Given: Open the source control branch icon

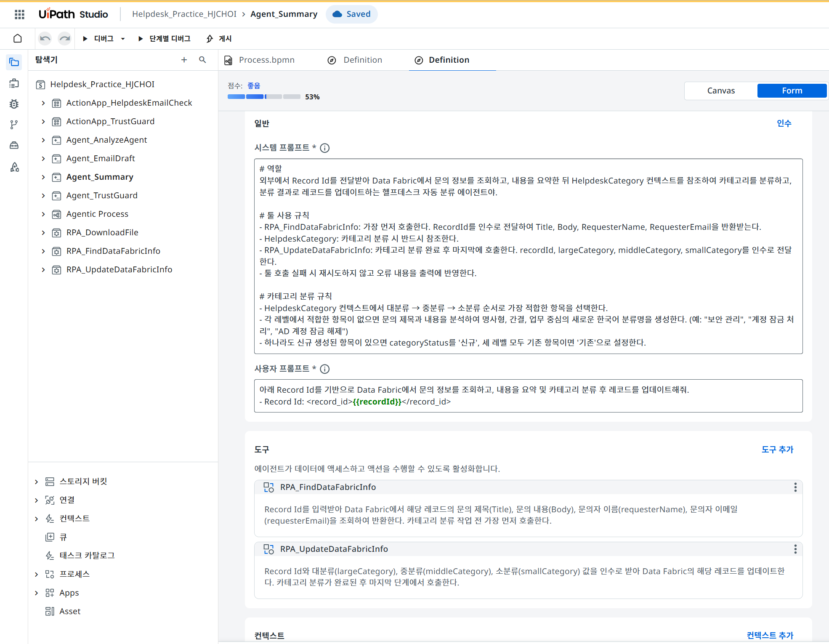Looking at the screenshot, I should [14, 125].
